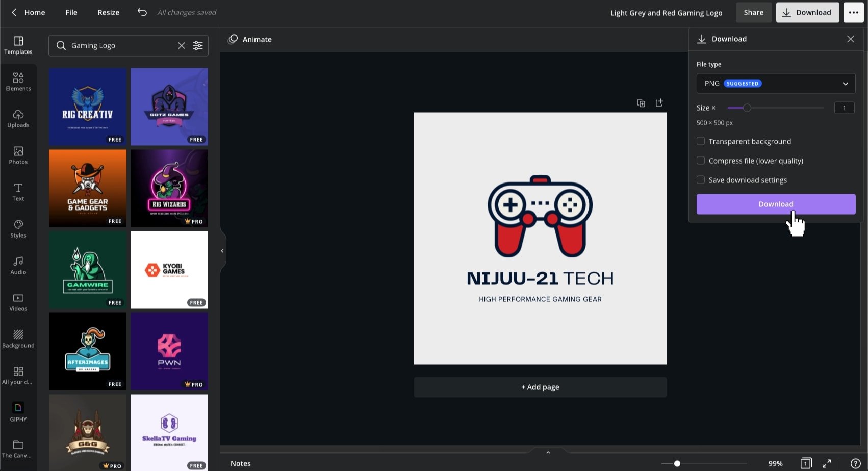The image size is (868, 471).
Task: Duplicate the current page
Action: click(641, 102)
